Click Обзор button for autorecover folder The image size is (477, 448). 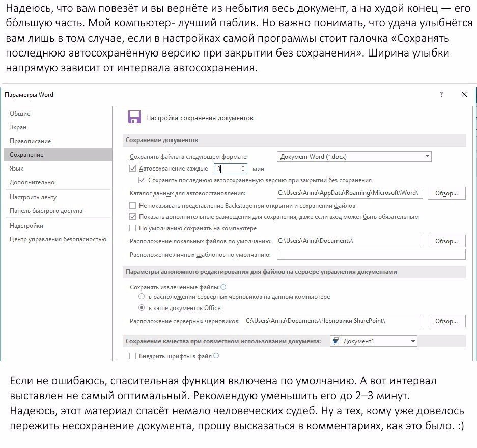pos(446,193)
